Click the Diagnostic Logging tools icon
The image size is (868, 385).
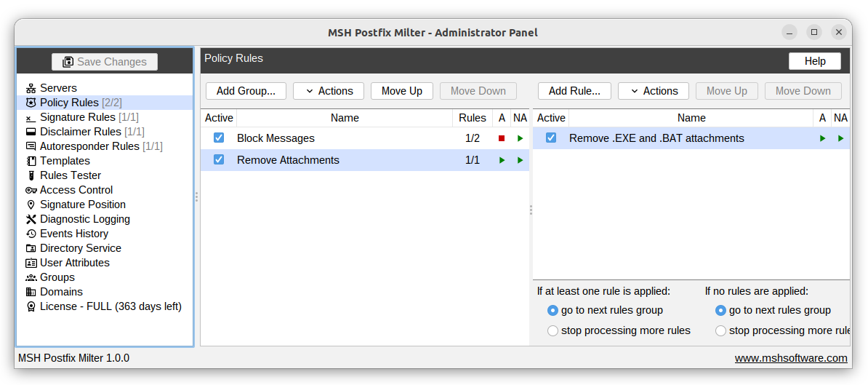click(31, 219)
